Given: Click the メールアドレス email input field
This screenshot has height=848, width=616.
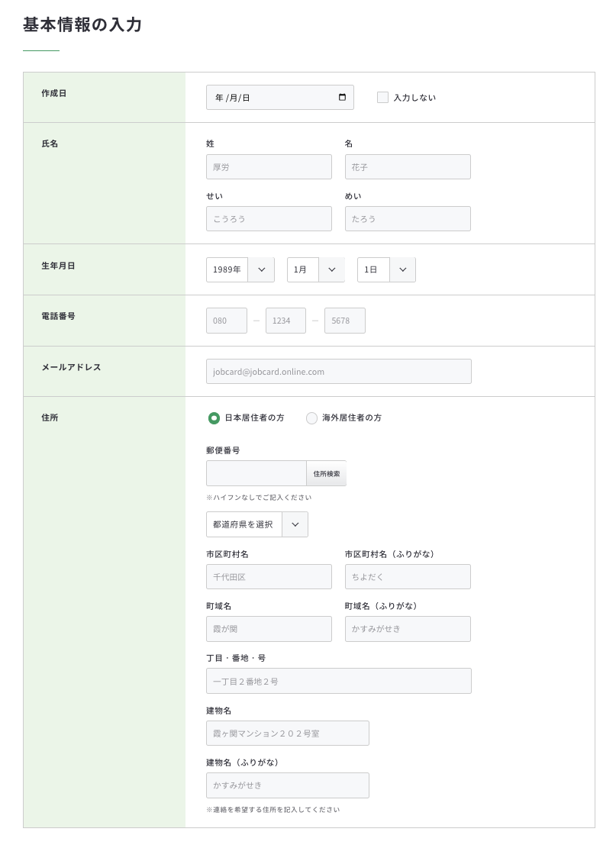Looking at the screenshot, I should [x=339, y=371].
